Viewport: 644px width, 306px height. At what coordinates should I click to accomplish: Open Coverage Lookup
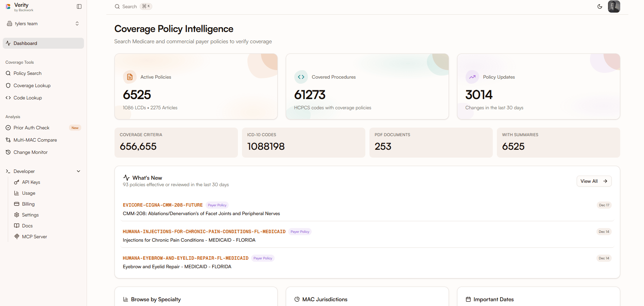pos(43,85)
